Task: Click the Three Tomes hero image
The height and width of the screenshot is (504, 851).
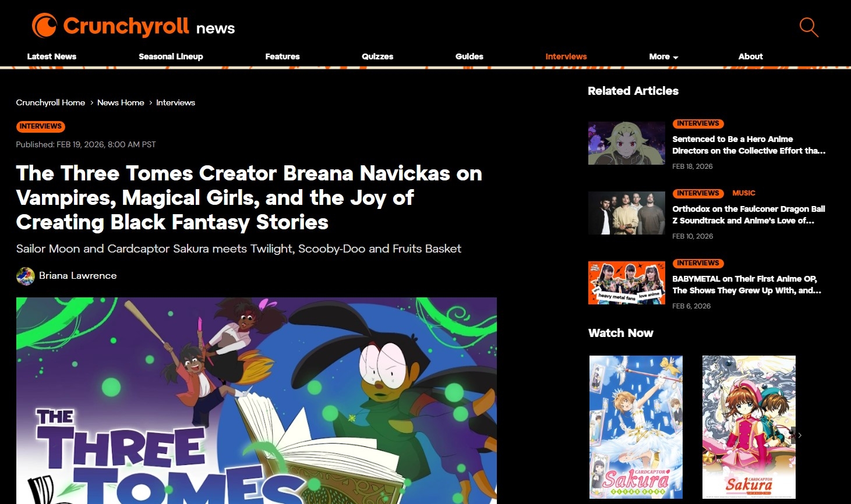Action: 256,400
